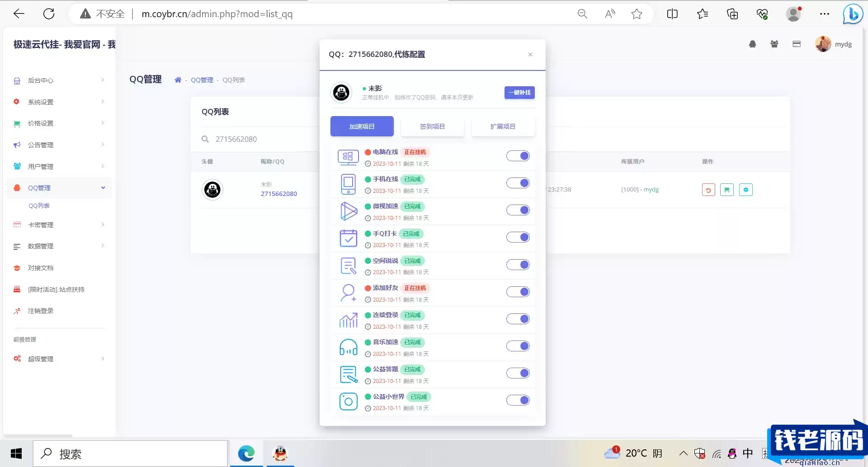Click the 一键补挂 button

click(x=519, y=93)
